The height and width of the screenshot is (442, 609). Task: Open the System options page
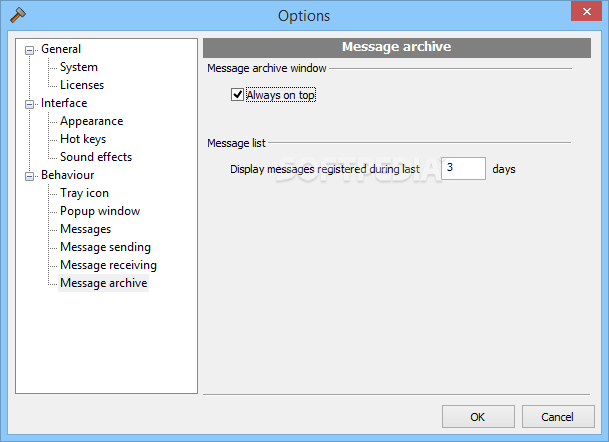point(79,67)
